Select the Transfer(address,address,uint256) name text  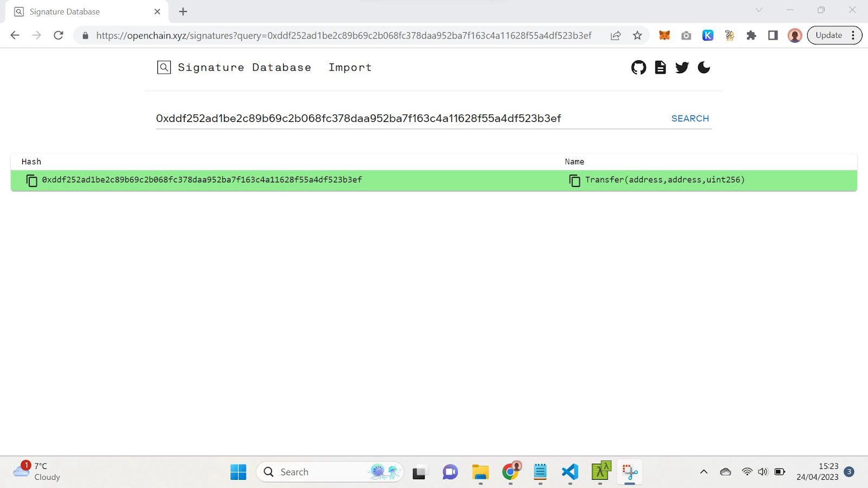click(x=665, y=180)
